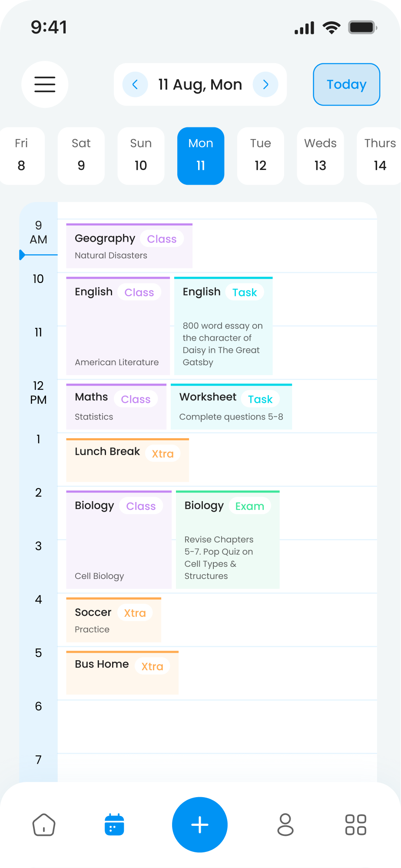Select Sun 10 in week strip
Image resolution: width=401 pixels, height=868 pixels.
pyautogui.click(x=141, y=156)
